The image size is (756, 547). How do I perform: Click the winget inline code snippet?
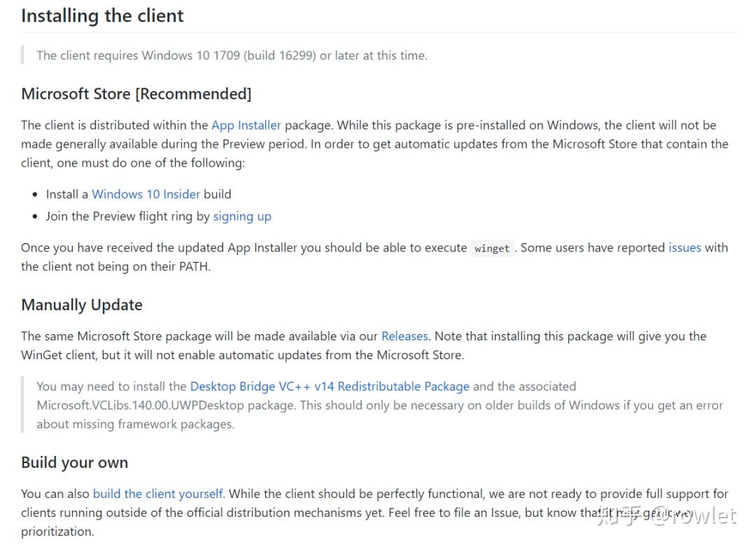click(492, 248)
